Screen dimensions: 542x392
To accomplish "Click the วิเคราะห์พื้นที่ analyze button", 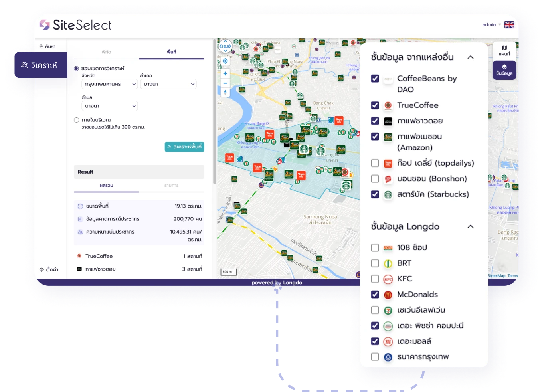I will [184, 147].
